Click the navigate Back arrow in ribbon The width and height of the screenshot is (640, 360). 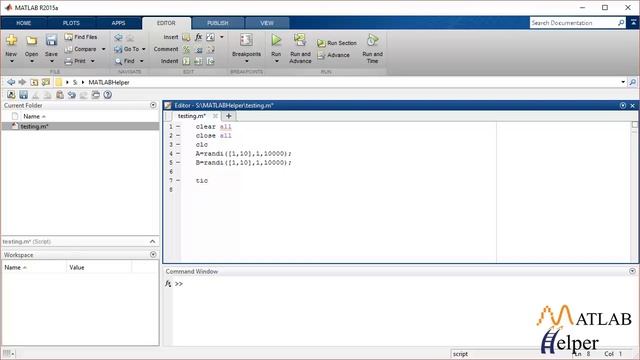(118, 37)
